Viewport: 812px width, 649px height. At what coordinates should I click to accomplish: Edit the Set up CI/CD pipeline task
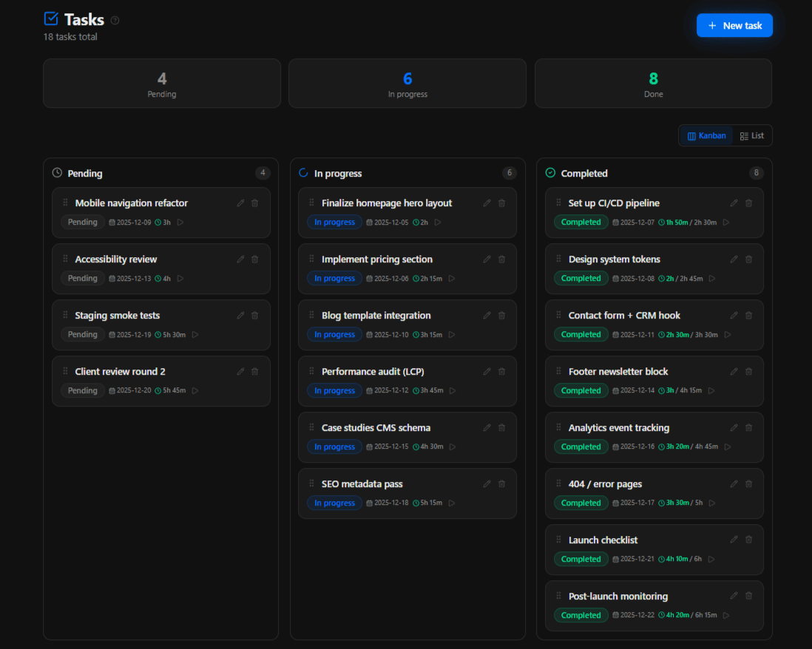coord(734,203)
